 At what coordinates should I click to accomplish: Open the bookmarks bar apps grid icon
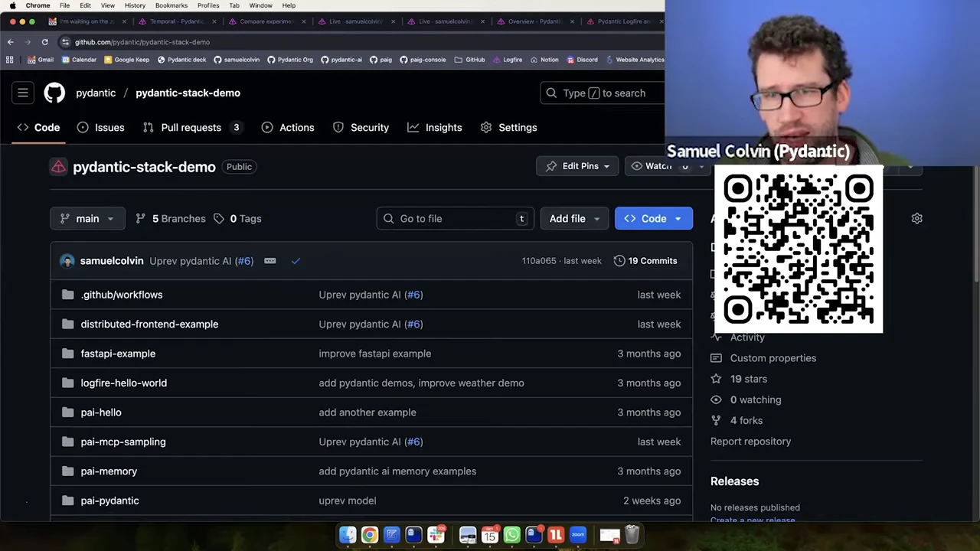click(9, 60)
